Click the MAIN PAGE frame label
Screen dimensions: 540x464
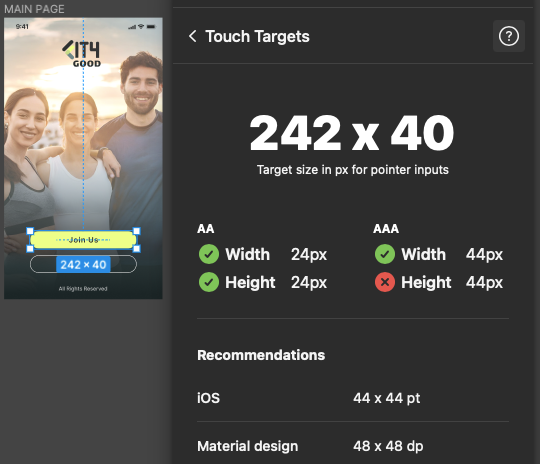pos(34,9)
